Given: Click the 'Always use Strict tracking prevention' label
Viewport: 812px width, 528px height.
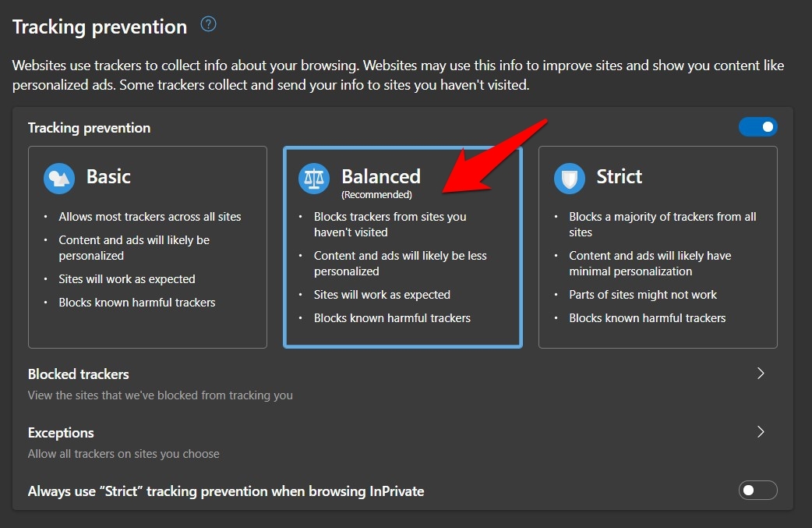Looking at the screenshot, I should [226, 491].
